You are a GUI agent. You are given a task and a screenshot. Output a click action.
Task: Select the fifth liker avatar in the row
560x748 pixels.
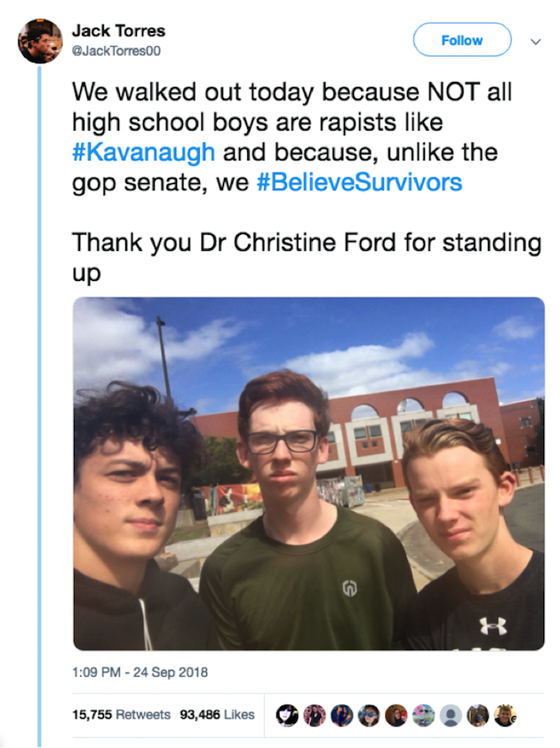click(396, 715)
